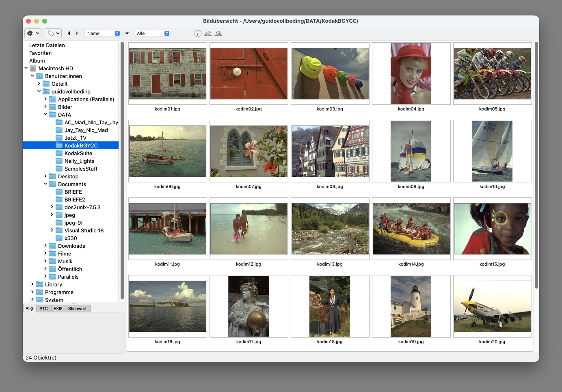Open the gear settings menu
The image size is (562, 392).
pos(33,33)
